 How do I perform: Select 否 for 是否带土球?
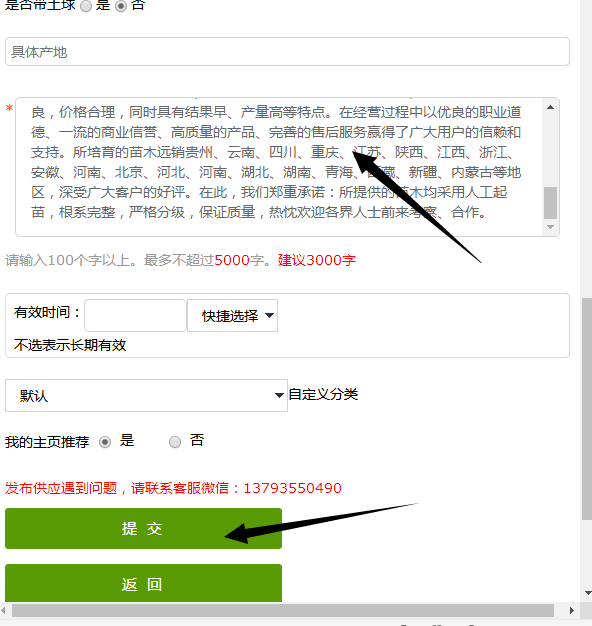121,6
